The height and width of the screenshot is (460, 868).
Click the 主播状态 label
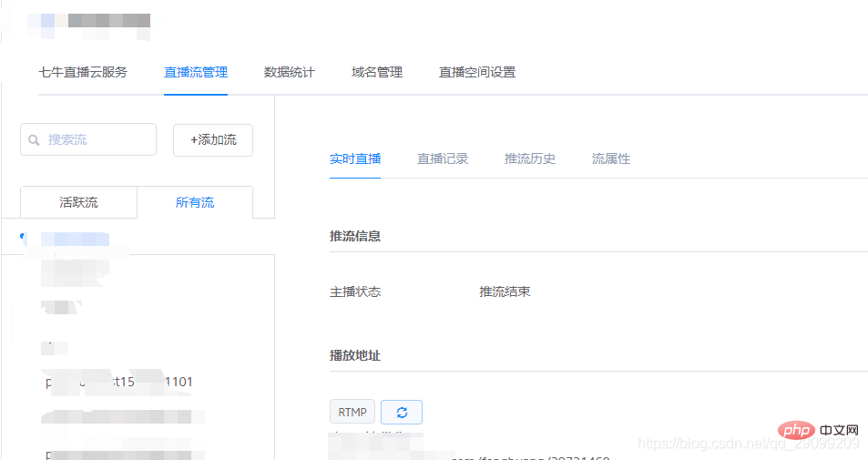(355, 291)
